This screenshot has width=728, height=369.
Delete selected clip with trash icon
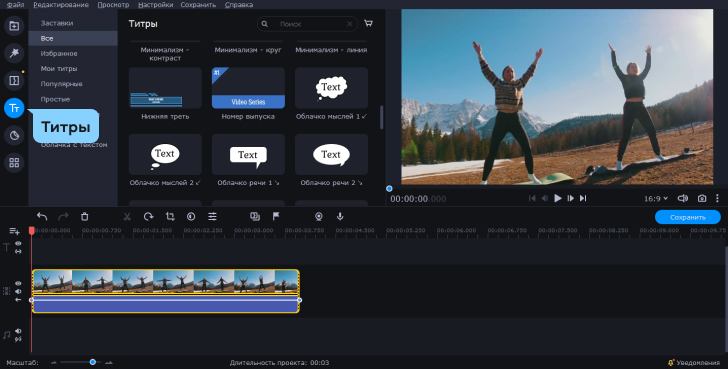(84, 216)
